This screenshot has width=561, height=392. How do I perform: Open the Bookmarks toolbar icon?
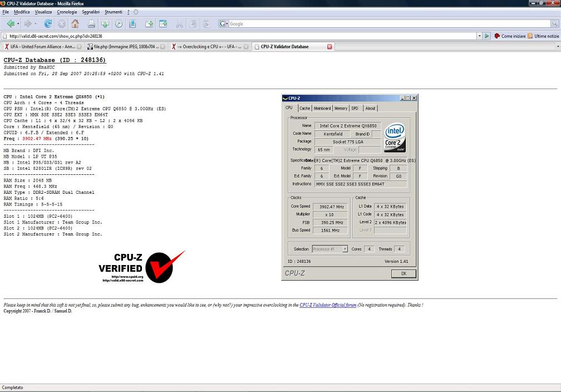[x=132, y=23]
